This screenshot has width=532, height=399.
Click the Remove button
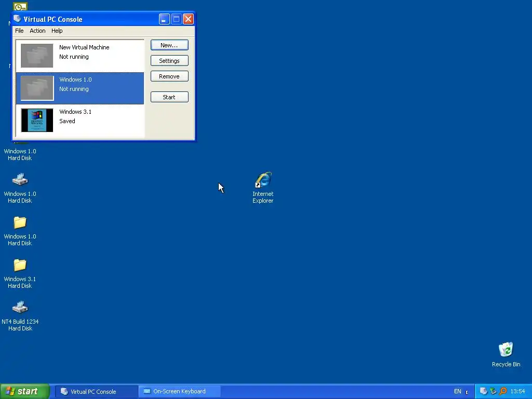pos(169,76)
